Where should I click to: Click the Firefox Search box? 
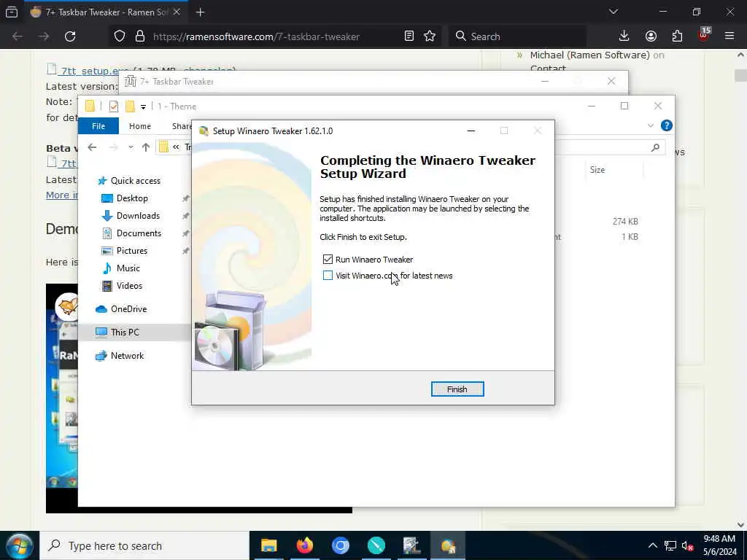click(518, 36)
